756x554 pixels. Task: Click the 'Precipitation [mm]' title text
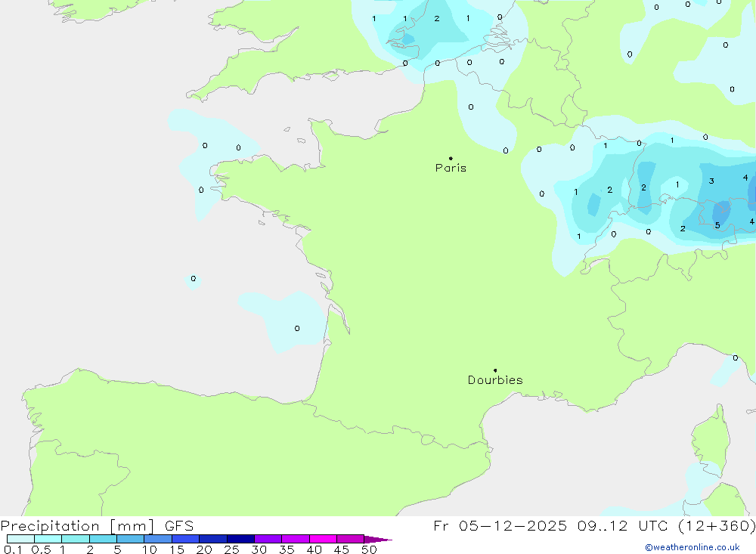[x=77, y=526]
